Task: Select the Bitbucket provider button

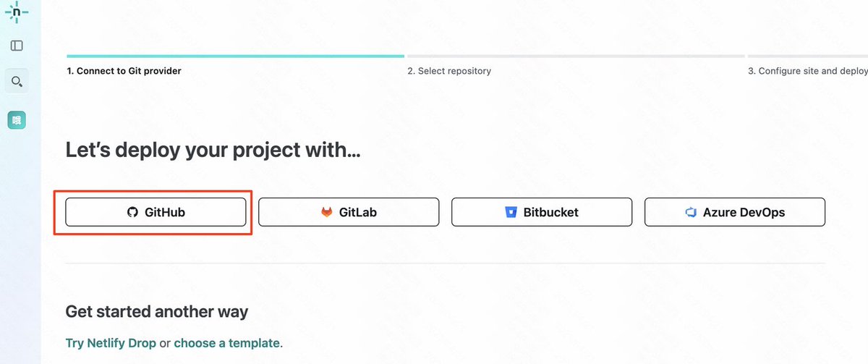Action: pos(542,213)
